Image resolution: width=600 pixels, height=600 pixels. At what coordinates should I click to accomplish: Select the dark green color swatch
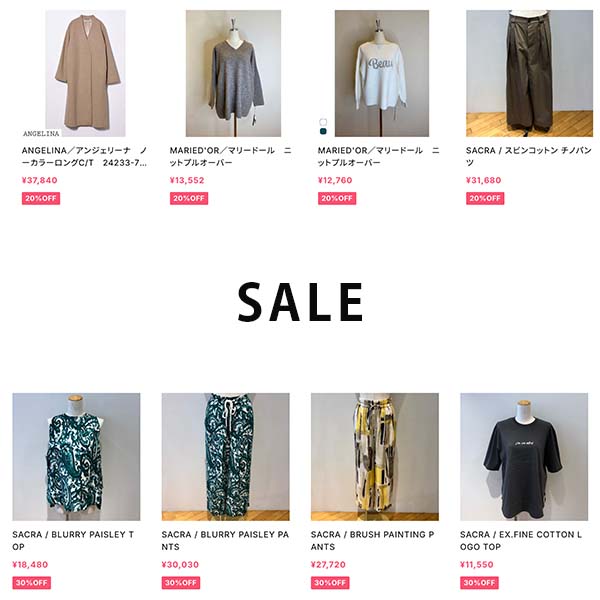(323, 131)
